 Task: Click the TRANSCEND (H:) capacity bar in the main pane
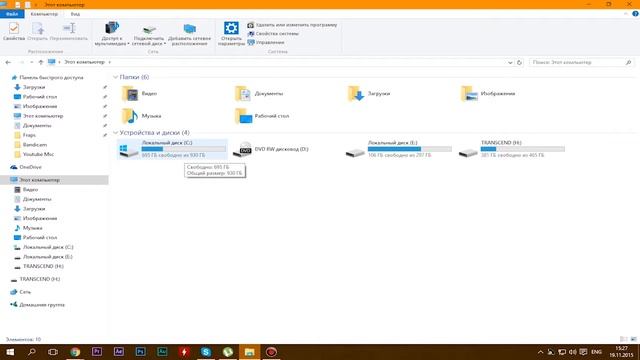point(522,149)
